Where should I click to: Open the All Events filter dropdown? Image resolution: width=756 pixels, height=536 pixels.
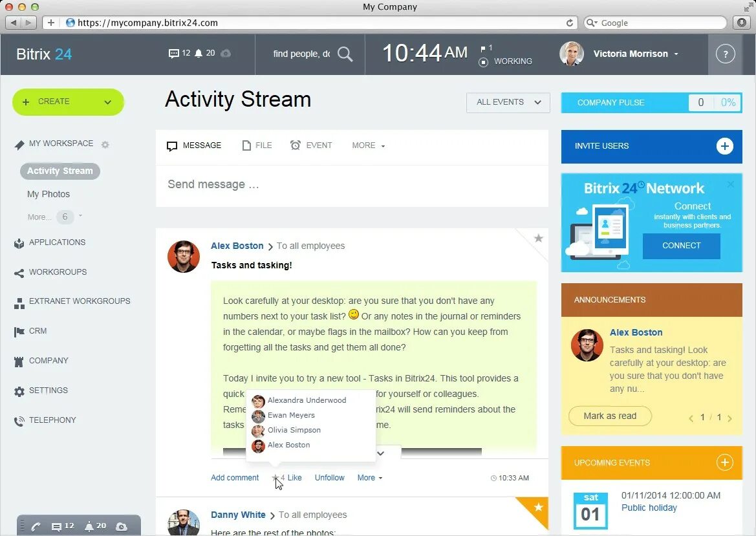508,103
